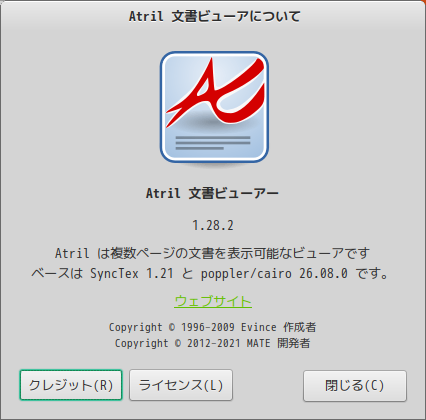Open the クレジット(R) credits button
Image resolution: width=426 pixels, height=420 pixels.
click(x=71, y=385)
